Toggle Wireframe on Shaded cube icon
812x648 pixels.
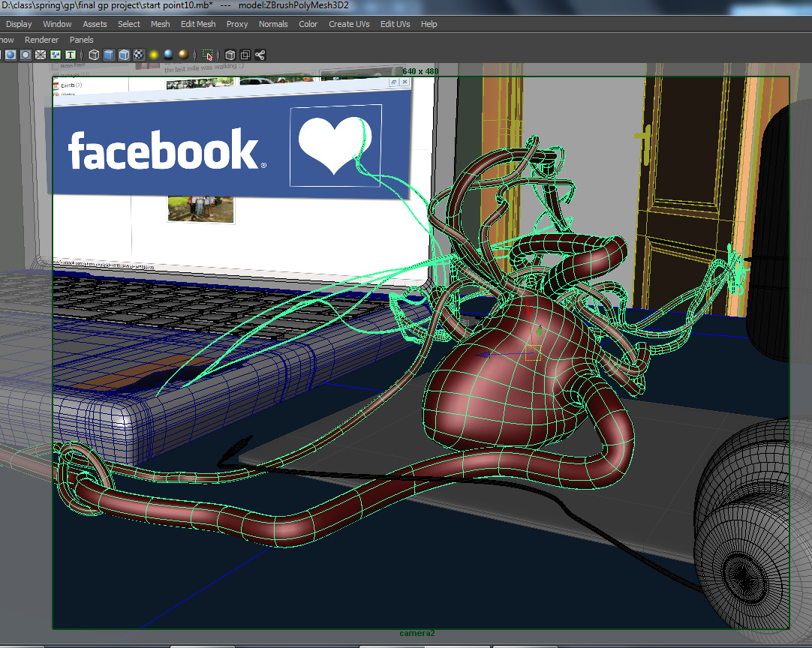click(x=124, y=55)
